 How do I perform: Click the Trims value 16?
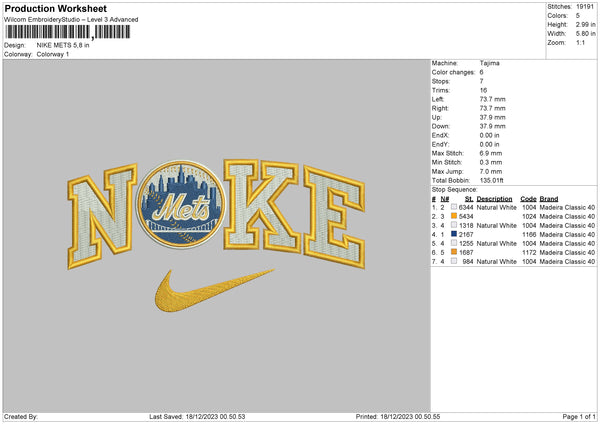pos(483,90)
